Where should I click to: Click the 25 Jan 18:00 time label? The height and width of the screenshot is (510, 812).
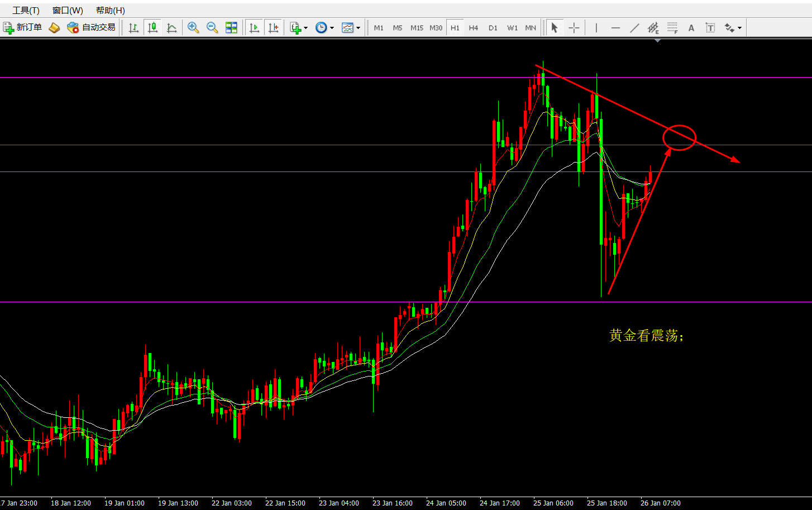607,503
